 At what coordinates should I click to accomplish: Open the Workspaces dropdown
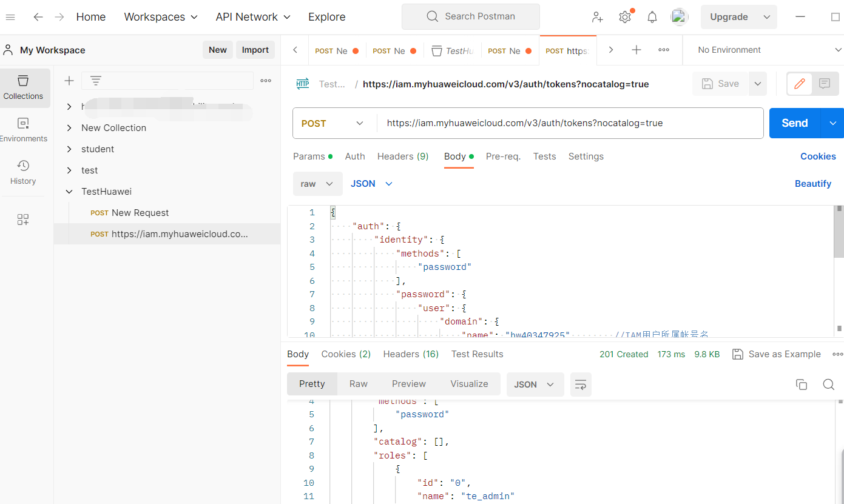pos(161,17)
